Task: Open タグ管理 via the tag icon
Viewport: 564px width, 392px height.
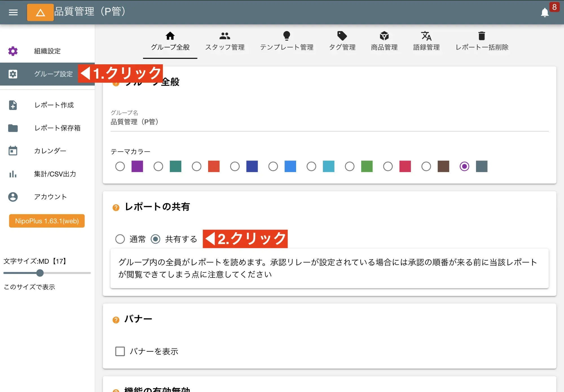Action: coord(342,36)
